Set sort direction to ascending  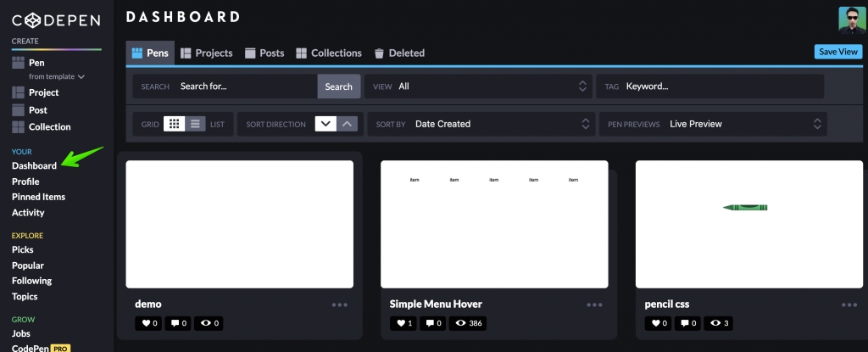click(x=348, y=124)
